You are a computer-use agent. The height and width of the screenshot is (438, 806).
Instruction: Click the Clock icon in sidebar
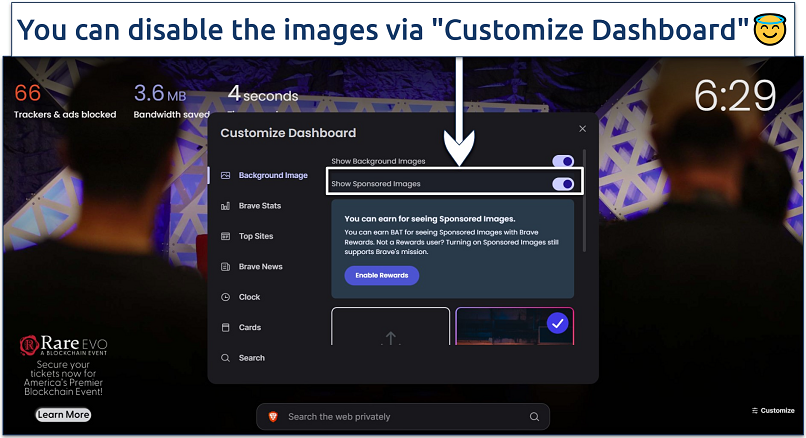click(x=226, y=297)
